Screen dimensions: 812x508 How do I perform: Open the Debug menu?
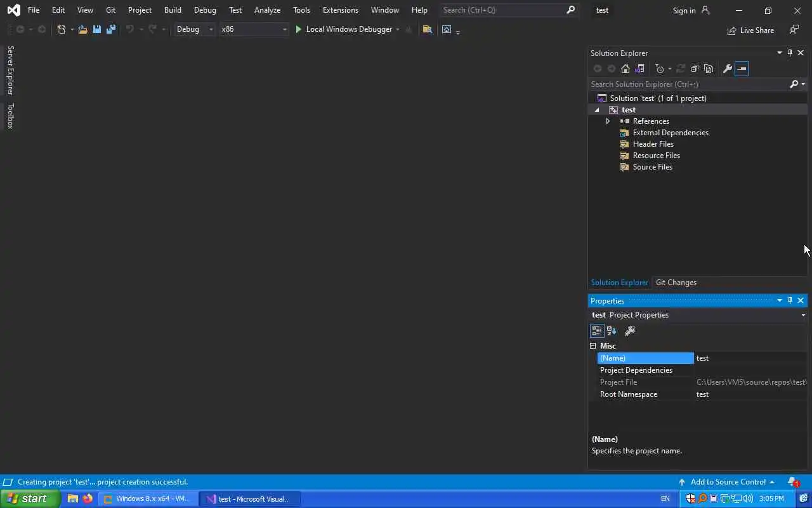coord(205,10)
